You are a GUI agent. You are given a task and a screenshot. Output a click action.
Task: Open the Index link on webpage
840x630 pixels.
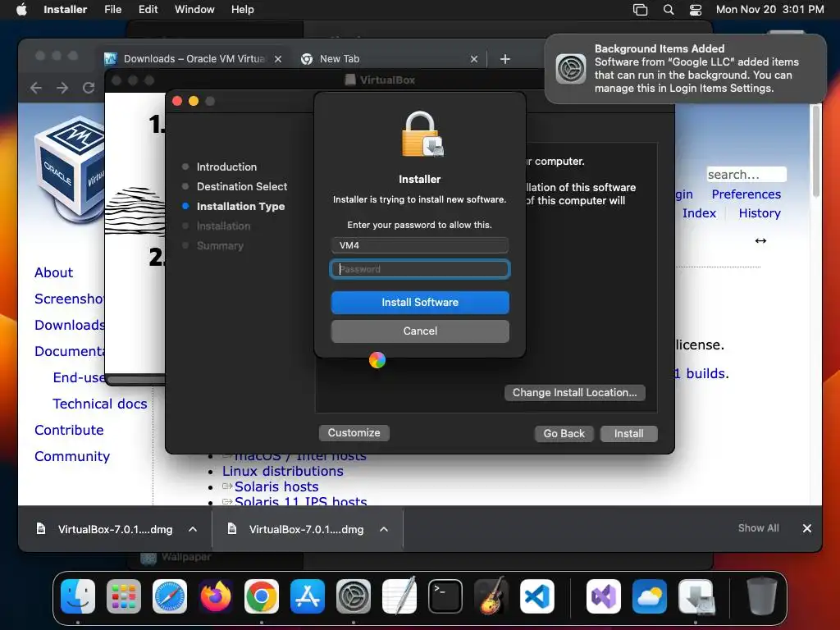699,213
